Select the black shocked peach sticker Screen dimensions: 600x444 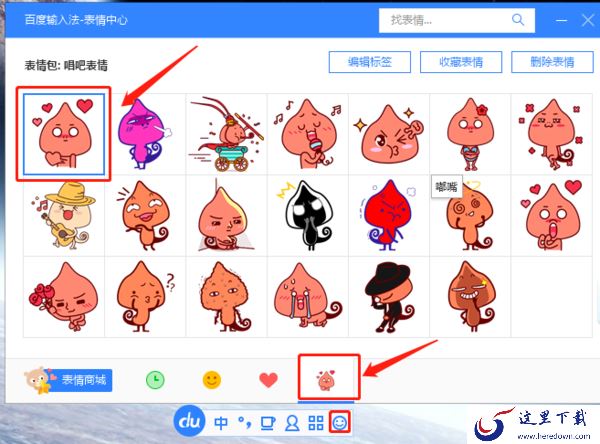tap(308, 215)
